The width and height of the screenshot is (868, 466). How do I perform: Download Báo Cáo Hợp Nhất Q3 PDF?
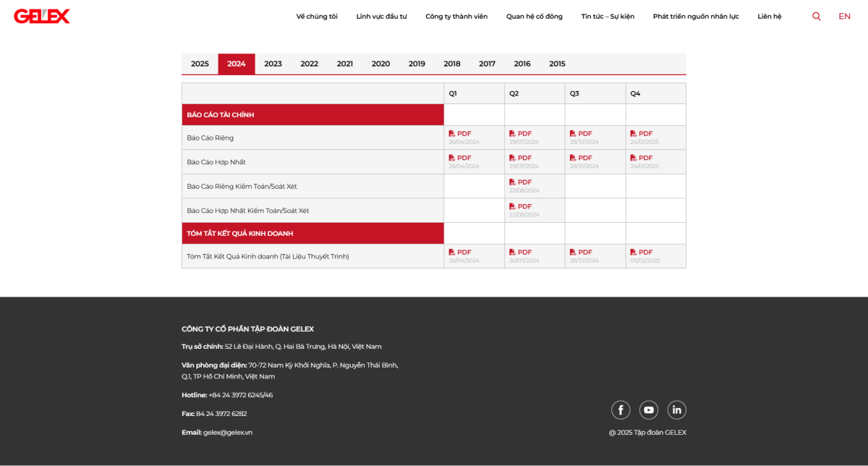581,158
